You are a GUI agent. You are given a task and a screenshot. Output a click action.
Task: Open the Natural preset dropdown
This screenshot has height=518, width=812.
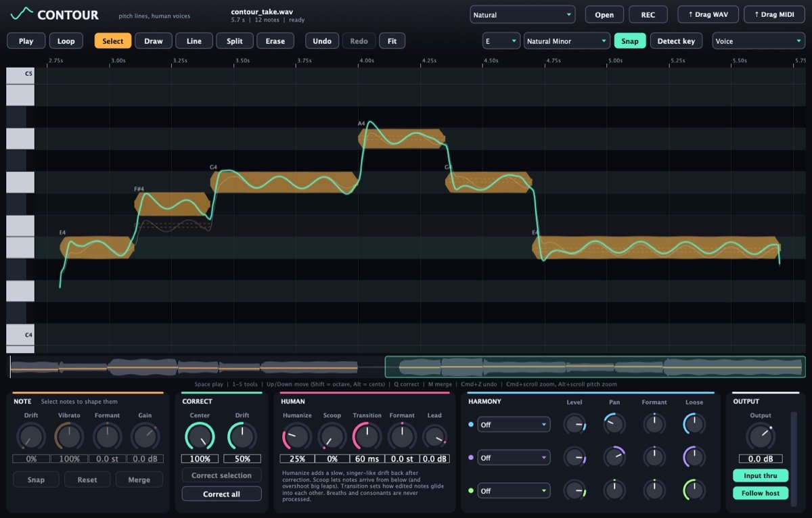[522, 15]
